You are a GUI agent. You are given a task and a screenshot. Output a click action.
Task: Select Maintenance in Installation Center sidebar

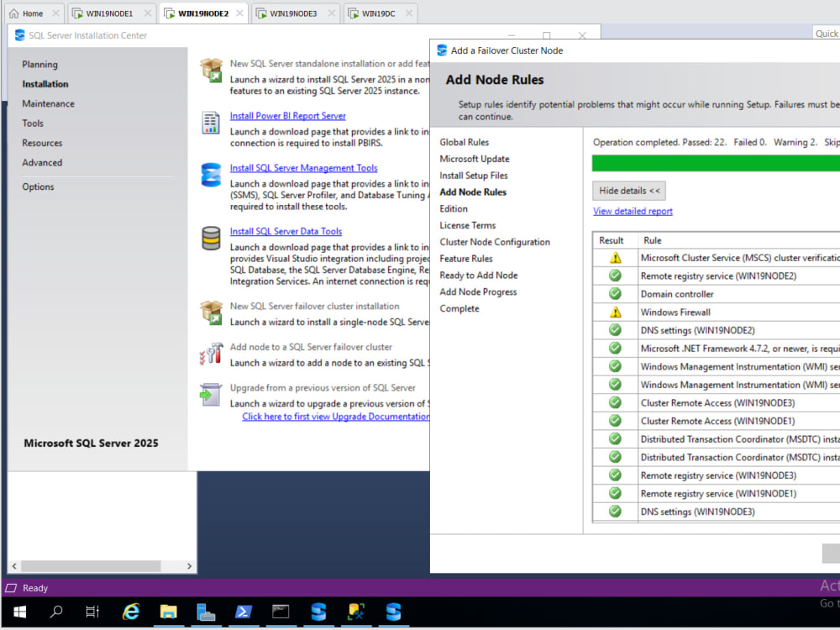pyautogui.click(x=48, y=103)
